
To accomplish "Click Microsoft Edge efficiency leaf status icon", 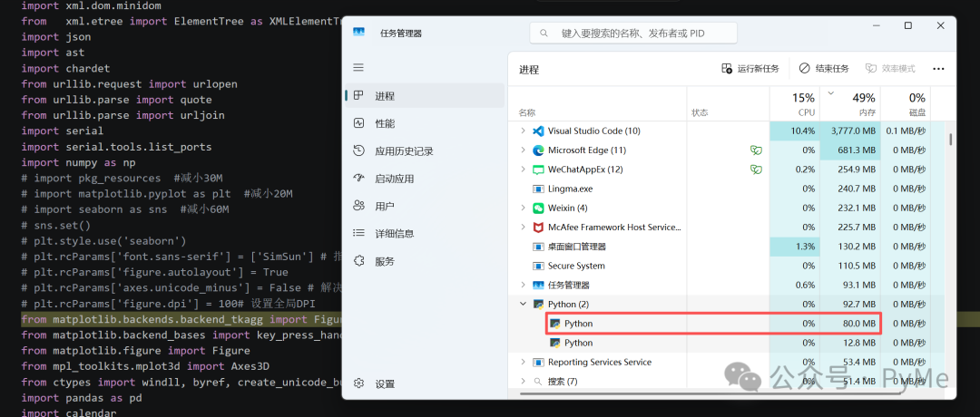I will [756, 150].
